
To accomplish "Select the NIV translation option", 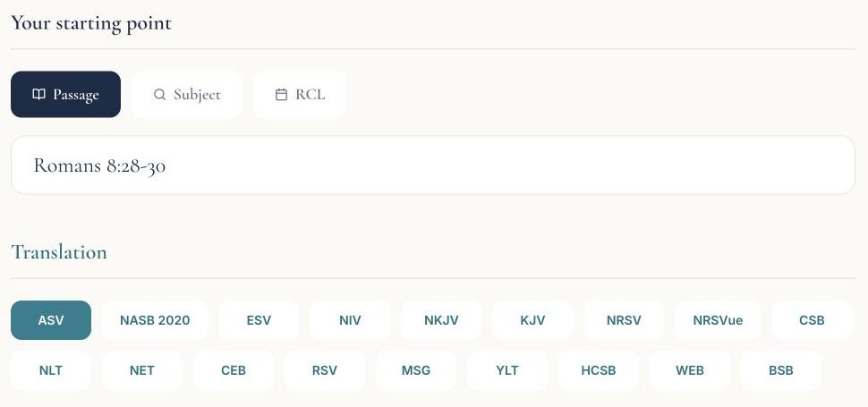I will (x=350, y=320).
